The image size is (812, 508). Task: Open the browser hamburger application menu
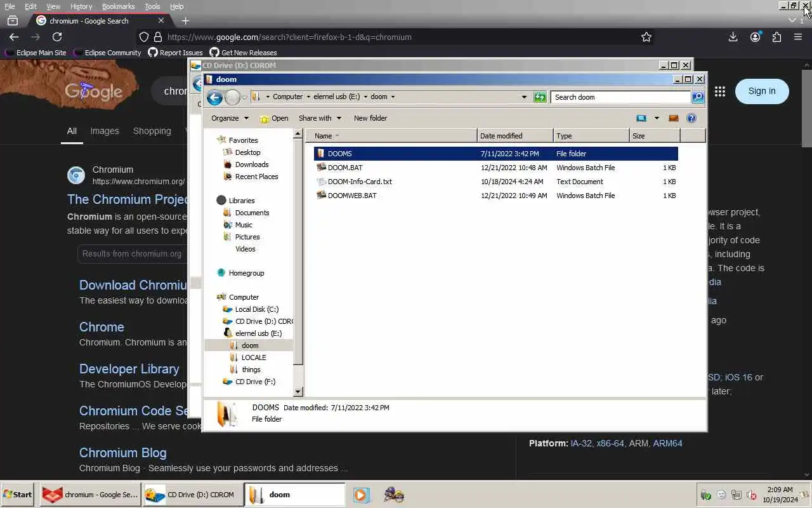tap(798, 37)
